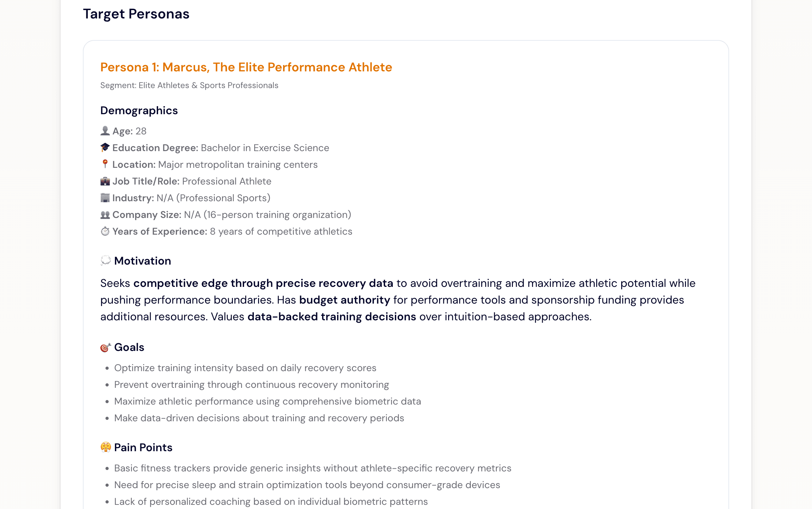Click the stopwatch Years of Experience icon
The image size is (812, 509).
(x=105, y=232)
